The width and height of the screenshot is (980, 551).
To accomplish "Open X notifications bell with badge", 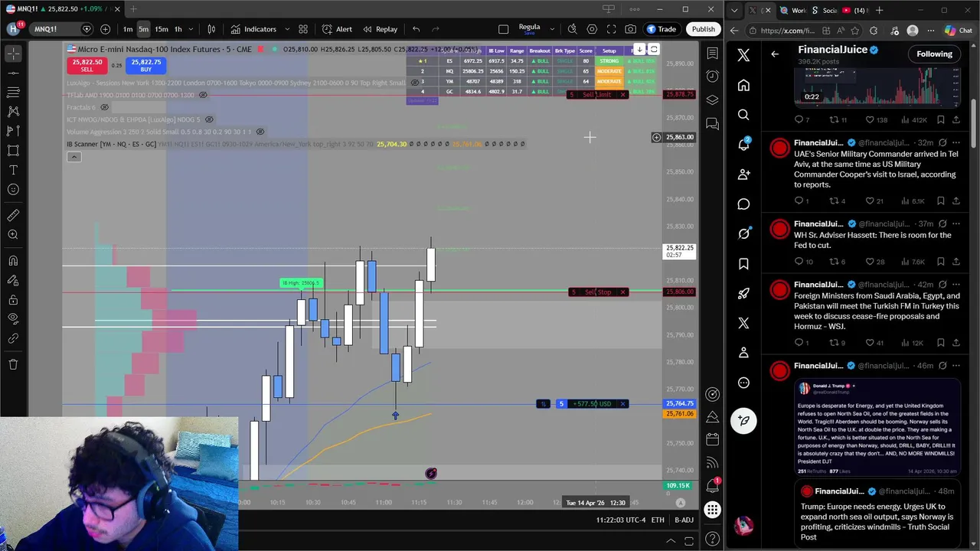I will 743,145.
